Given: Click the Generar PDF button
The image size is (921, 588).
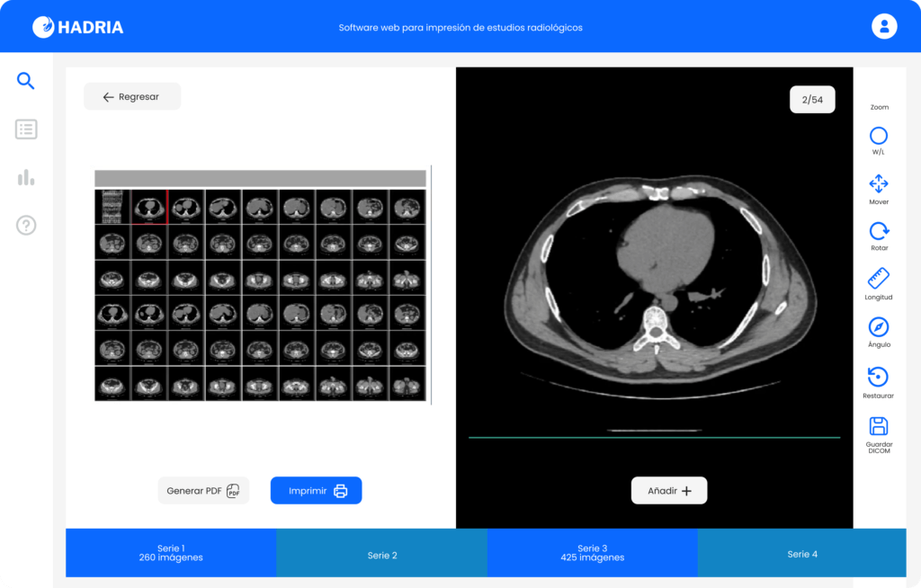Looking at the screenshot, I should 203,491.
